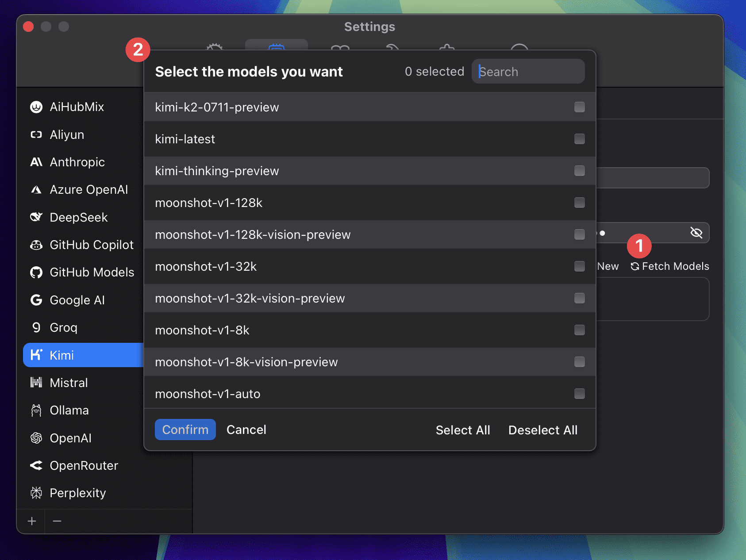Screen dimensions: 746x560
Task: Click the Google AI logo icon
Action: (x=36, y=300)
